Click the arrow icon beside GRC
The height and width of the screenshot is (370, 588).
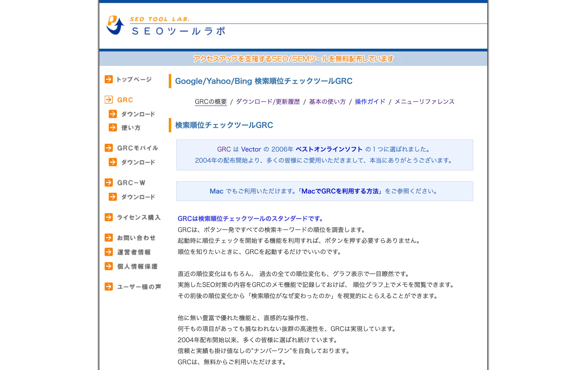[109, 100]
